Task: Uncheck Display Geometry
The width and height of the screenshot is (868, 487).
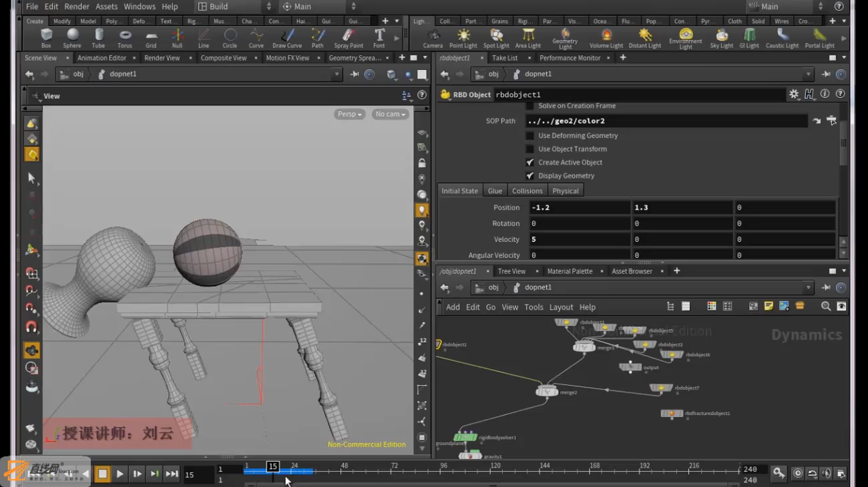Action: 529,175
